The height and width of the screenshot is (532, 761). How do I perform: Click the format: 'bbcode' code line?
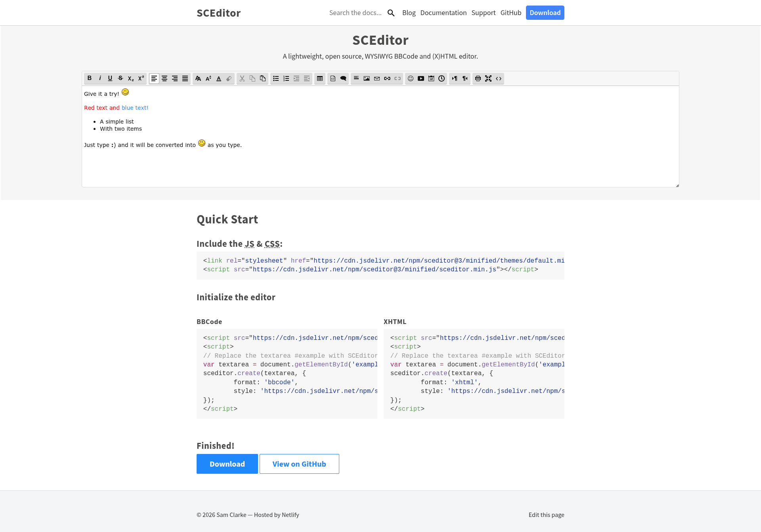pyautogui.click(x=266, y=382)
